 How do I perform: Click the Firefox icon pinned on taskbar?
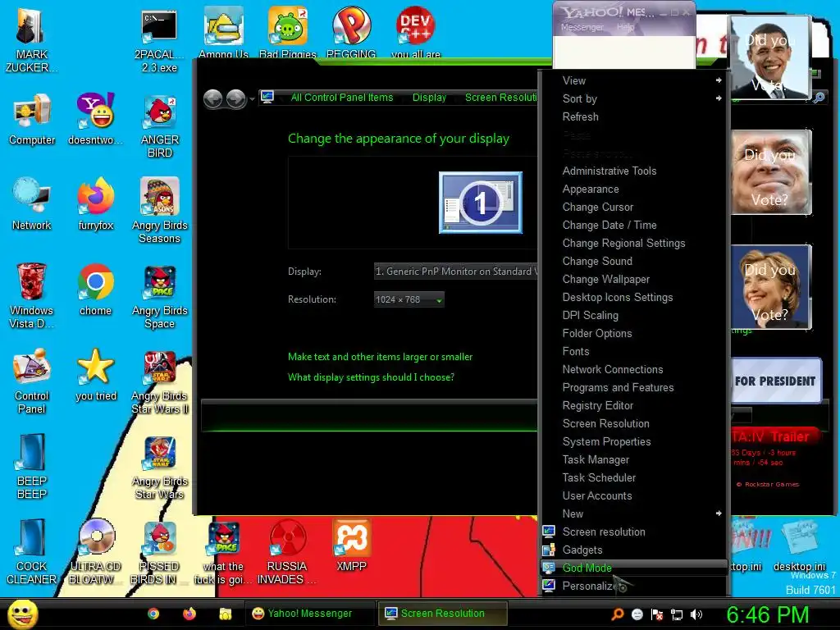click(x=189, y=614)
